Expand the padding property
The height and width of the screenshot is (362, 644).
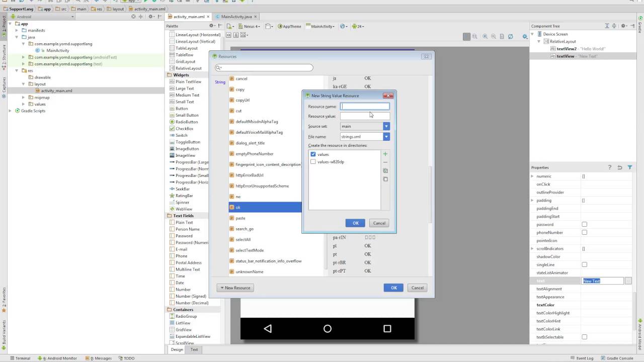(532, 200)
